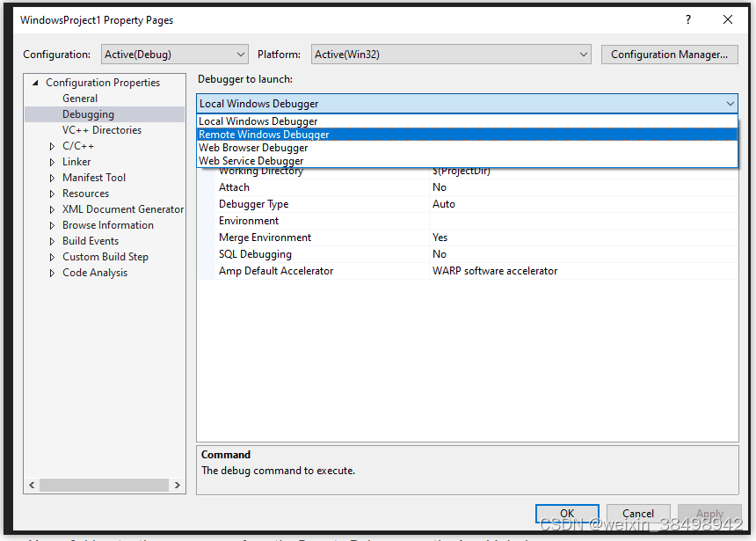The height and width of the screenshot is (541, 756).
Task: Expand the Resources node arrow
Action: point(52,194)
